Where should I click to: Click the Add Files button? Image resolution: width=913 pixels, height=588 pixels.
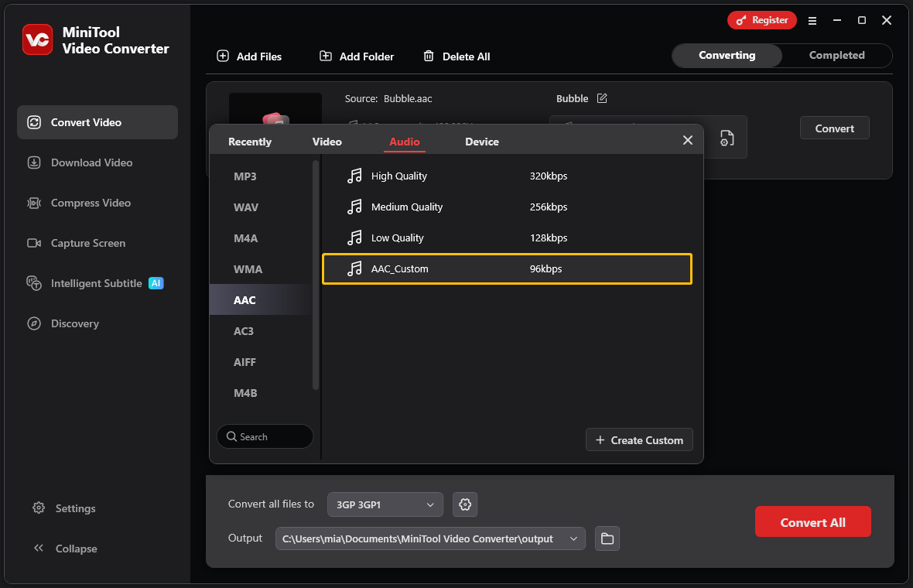click(249, 56)
